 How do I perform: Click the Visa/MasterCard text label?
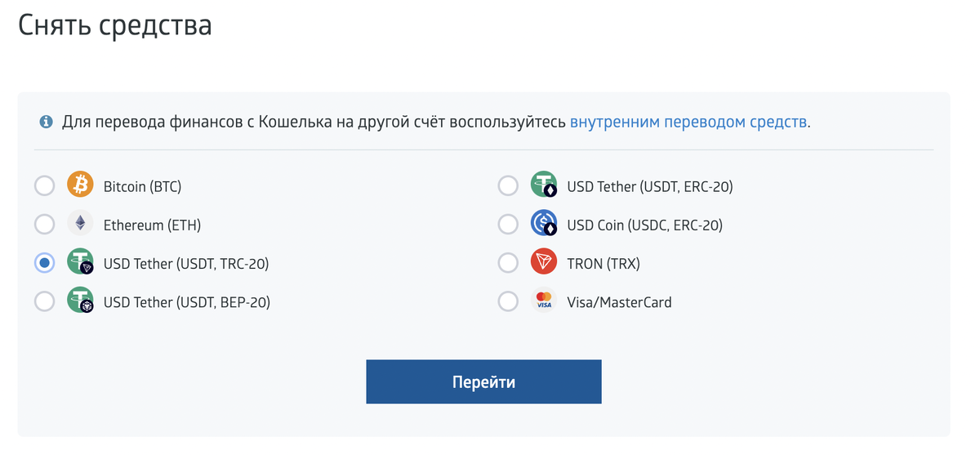(x=619, y=302)
